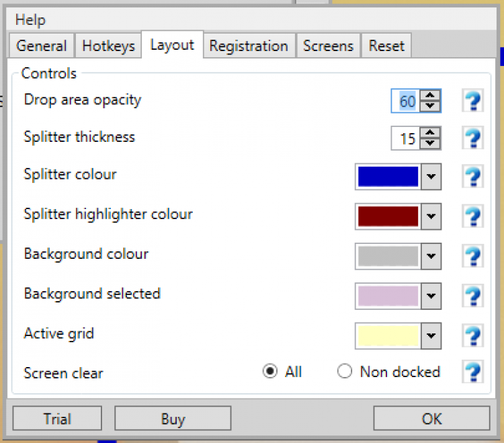The height and width of the screenshot is (443, 504).
Task: Click help icon for Active grid
Action: pos(473,335)
